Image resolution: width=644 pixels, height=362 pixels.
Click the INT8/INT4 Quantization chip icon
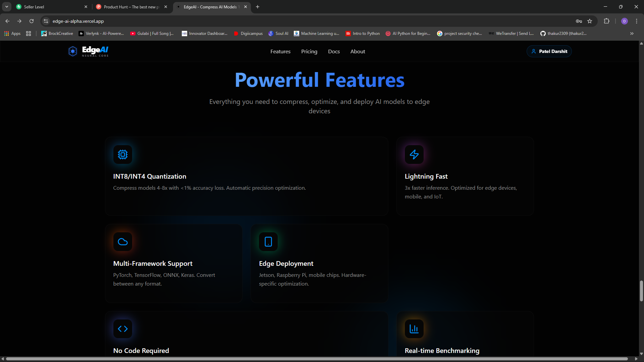(x=122, y=155)
